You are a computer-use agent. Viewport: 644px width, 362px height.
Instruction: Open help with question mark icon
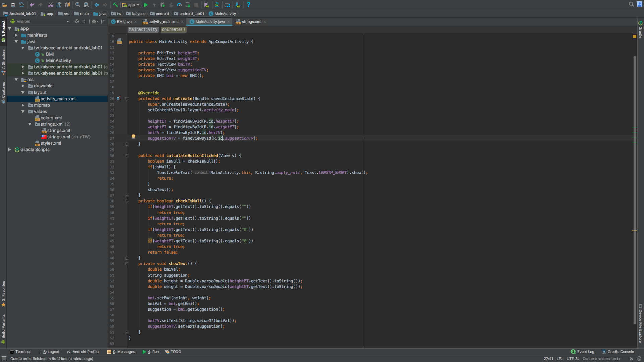pyautogui.click(x=248, y=5)
